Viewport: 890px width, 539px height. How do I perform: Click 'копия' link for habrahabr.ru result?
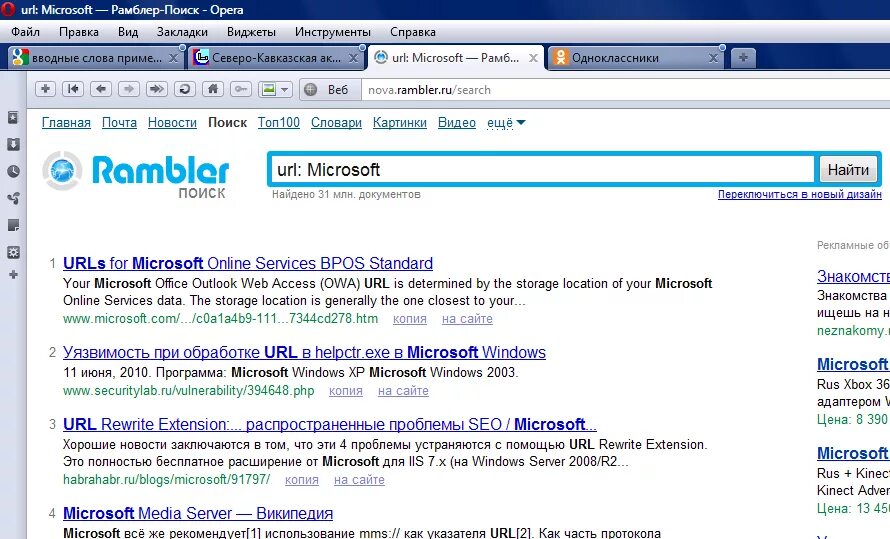(301, 480)
